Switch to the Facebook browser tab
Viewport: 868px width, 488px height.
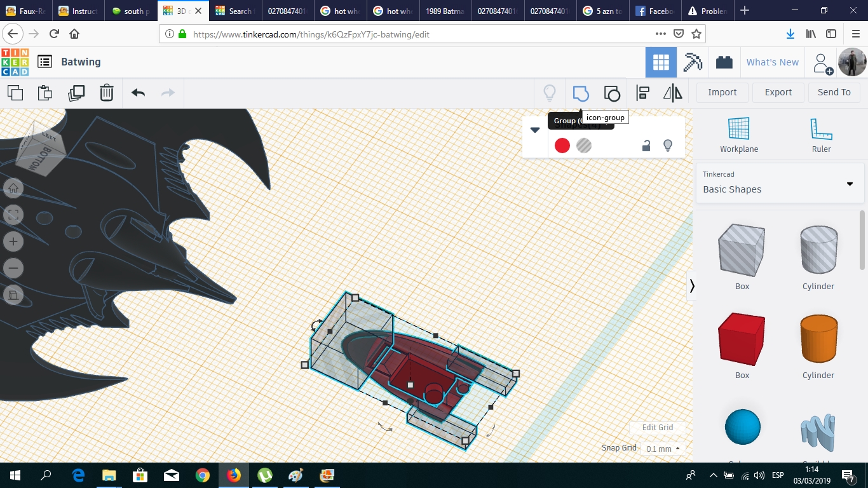coord(654,11)
